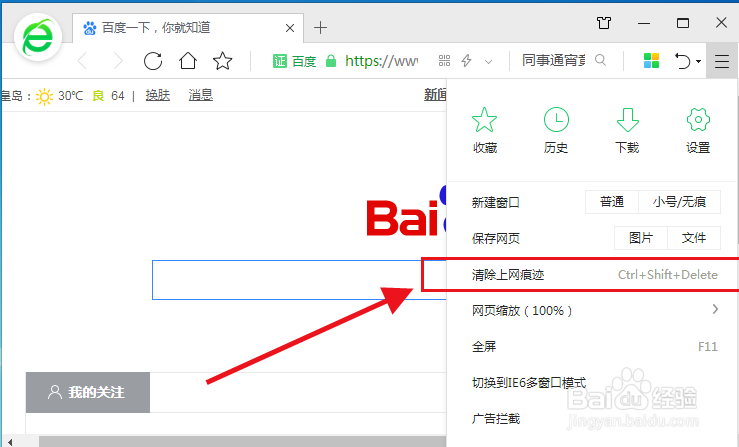Viewport: 739px width, 447px height.
Task: Open a new tab with plus button
Action: click(x=320, y=28)
